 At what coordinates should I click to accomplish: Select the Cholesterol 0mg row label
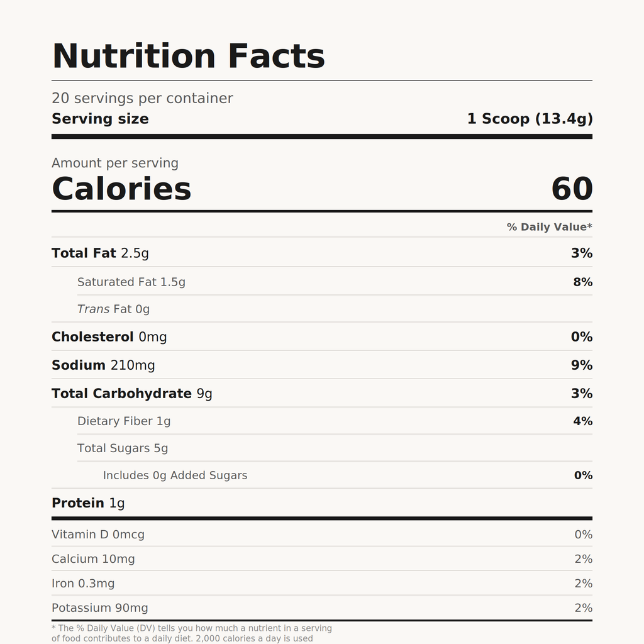[x=109, y=336]
